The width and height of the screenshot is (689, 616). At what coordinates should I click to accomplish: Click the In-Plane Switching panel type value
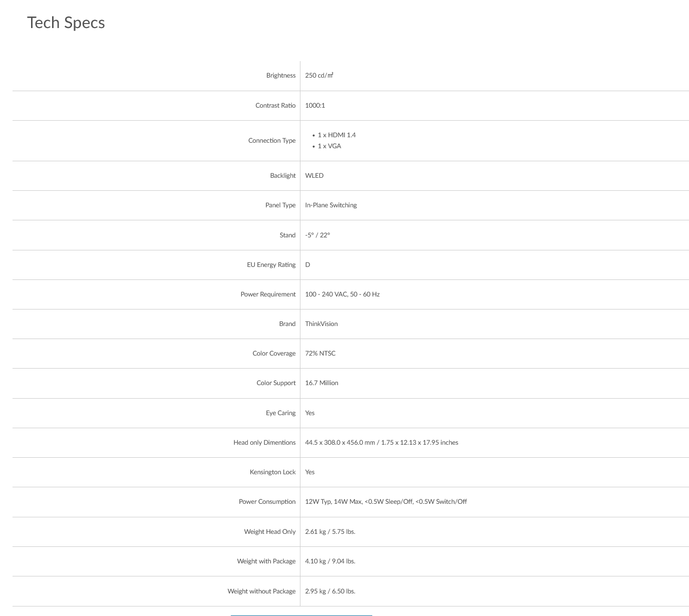coord(330,205)
